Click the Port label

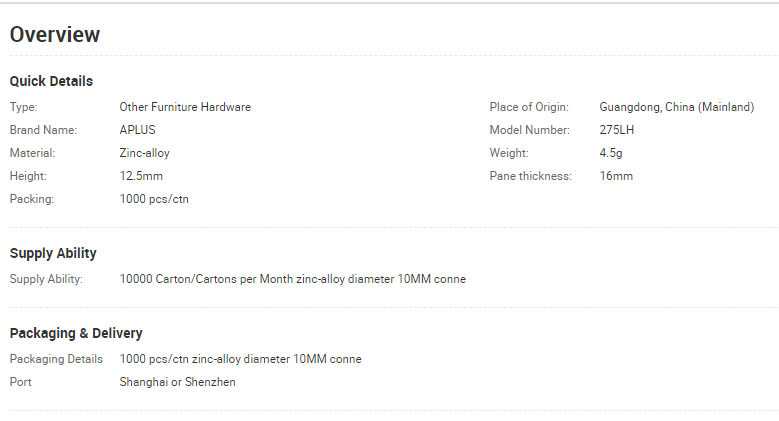pos(20,382)
